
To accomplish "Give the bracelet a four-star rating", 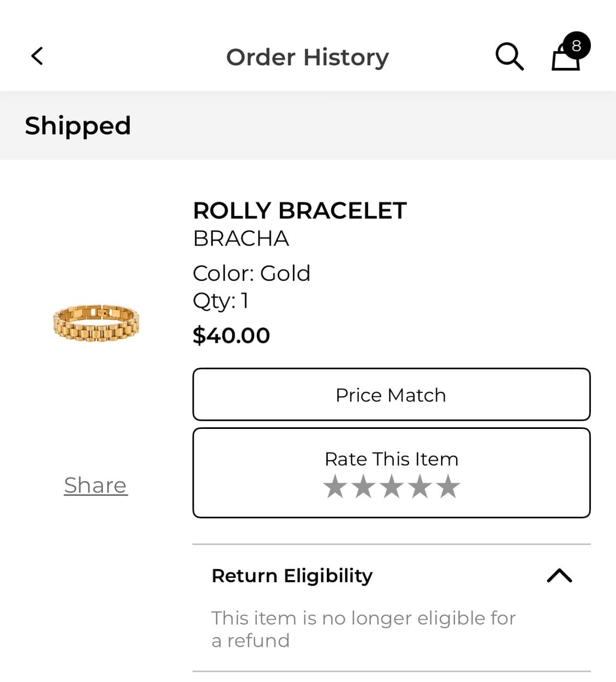I will pos(419,486).
